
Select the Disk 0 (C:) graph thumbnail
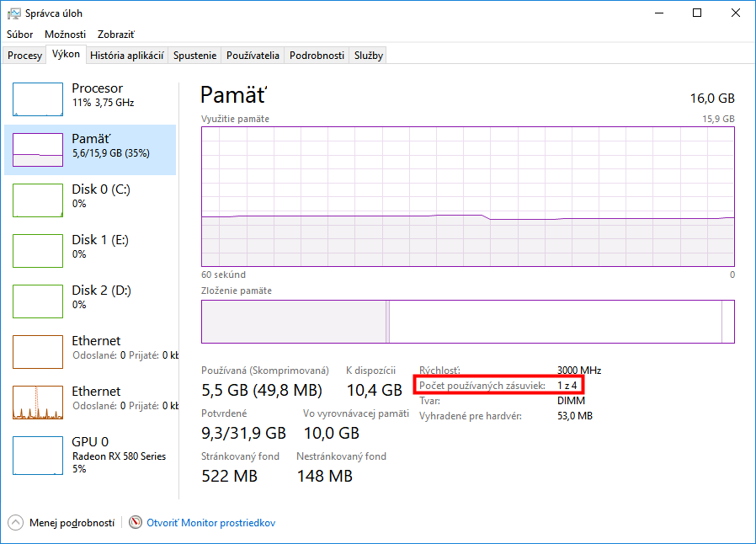pos(38,200)
